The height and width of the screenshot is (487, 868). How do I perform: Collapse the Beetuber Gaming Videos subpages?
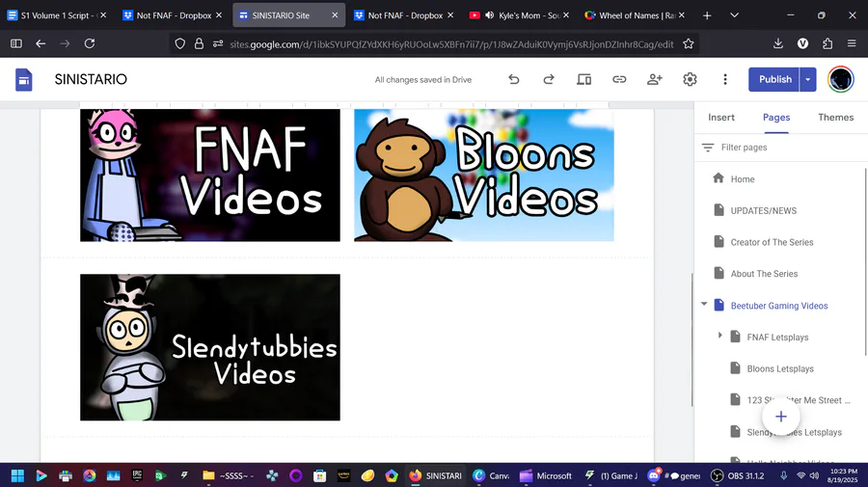pyautogui.click(x=704, y=304)
